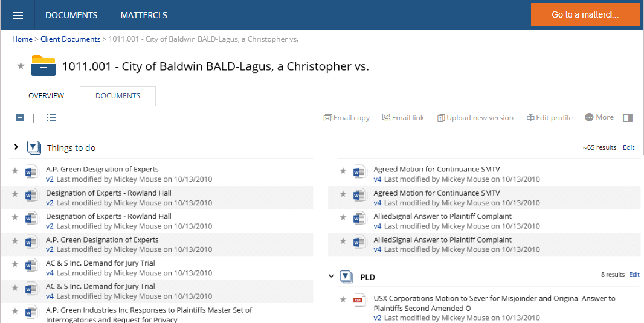Expand the Things to do section
The height and width of the screenshot is (323, 644).
(16, 147)
